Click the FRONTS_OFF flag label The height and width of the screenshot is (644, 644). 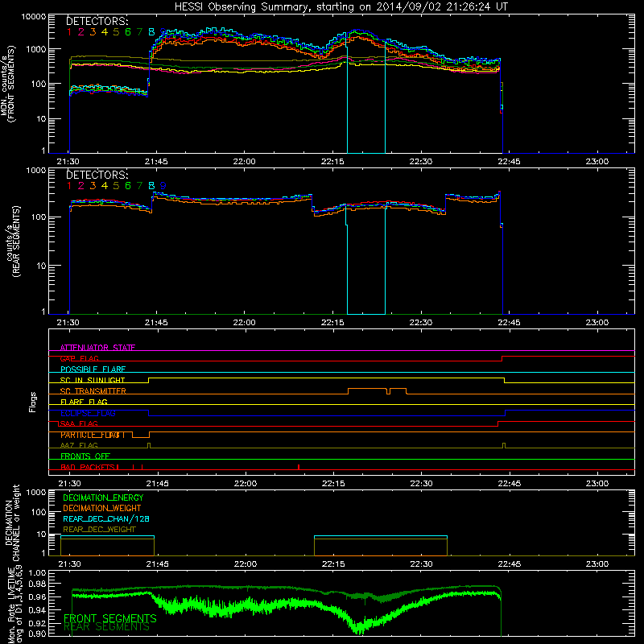point(85,456)
